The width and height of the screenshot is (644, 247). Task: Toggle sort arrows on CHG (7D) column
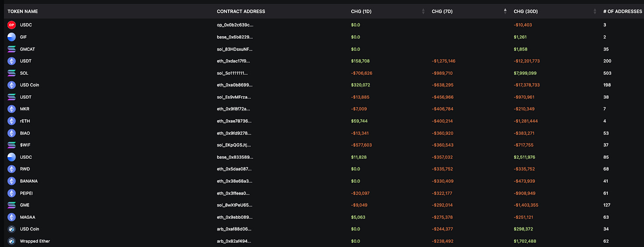pos(505,11)
